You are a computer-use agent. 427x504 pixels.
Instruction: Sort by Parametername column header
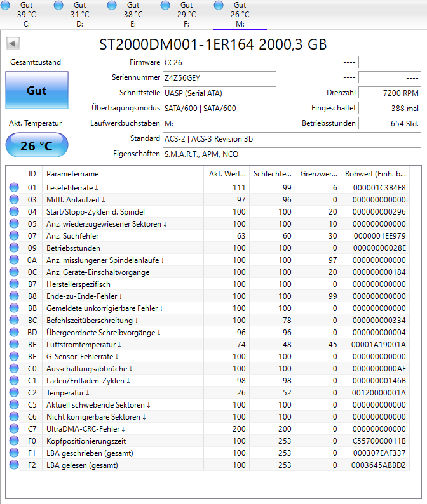(123, 174)
